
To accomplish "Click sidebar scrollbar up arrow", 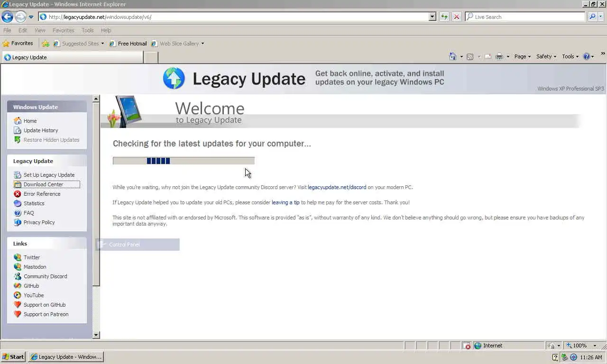I will coord(96,99).
